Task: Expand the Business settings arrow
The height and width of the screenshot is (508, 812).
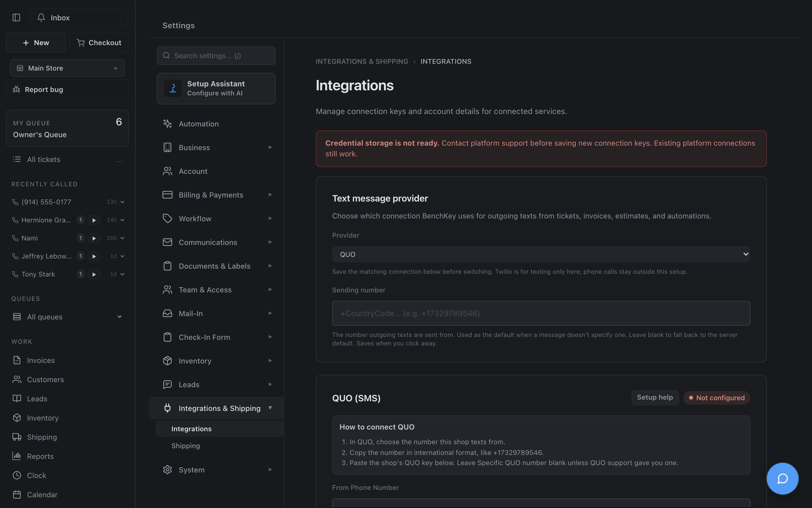Action: click(x=270, y=147)
